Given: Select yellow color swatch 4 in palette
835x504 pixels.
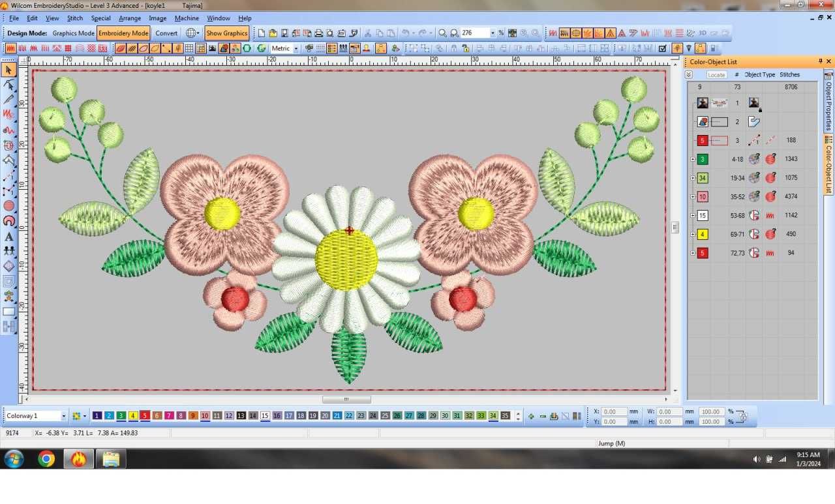Looking at the screenshot, I should [x=133, y=416].
